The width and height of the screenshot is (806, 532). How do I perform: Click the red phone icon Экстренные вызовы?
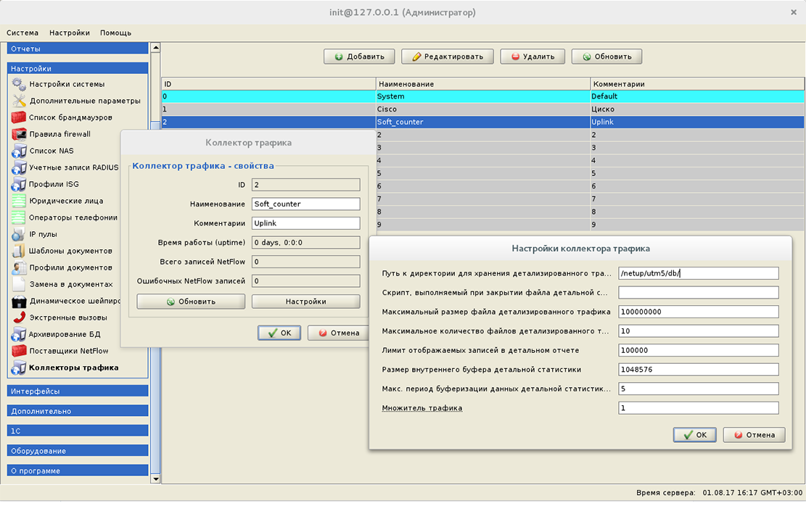pos(19,317)
